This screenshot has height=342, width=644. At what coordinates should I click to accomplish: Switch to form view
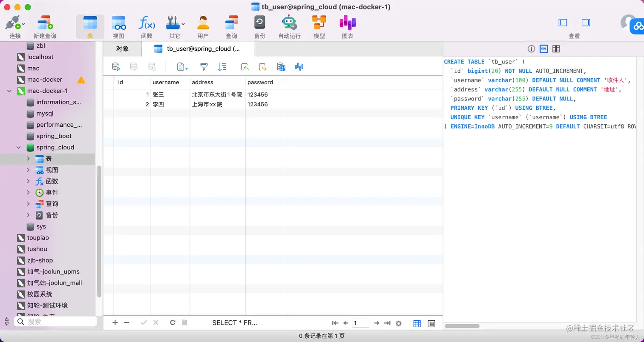tap(431, 324)
